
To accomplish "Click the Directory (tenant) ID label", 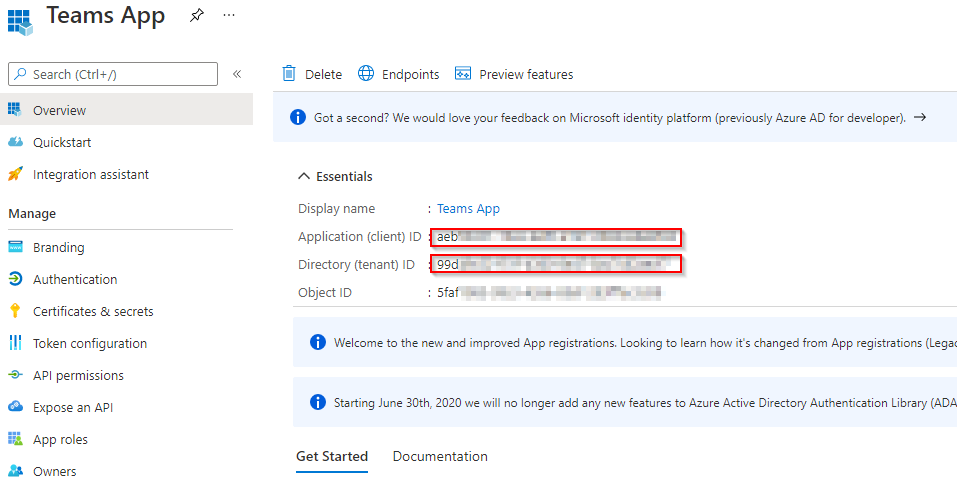I will (x=356, y=265).
